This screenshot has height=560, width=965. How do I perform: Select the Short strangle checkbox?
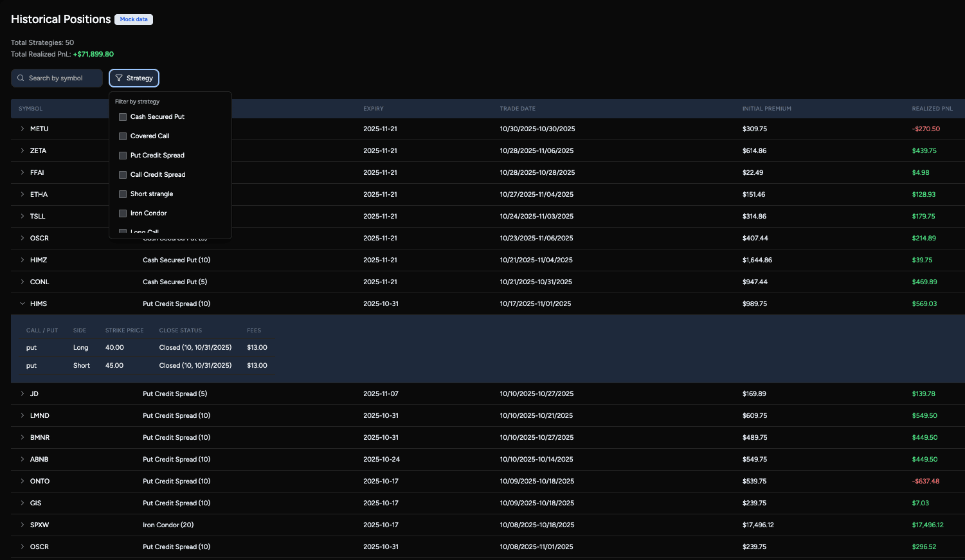[x=123, y=194]
